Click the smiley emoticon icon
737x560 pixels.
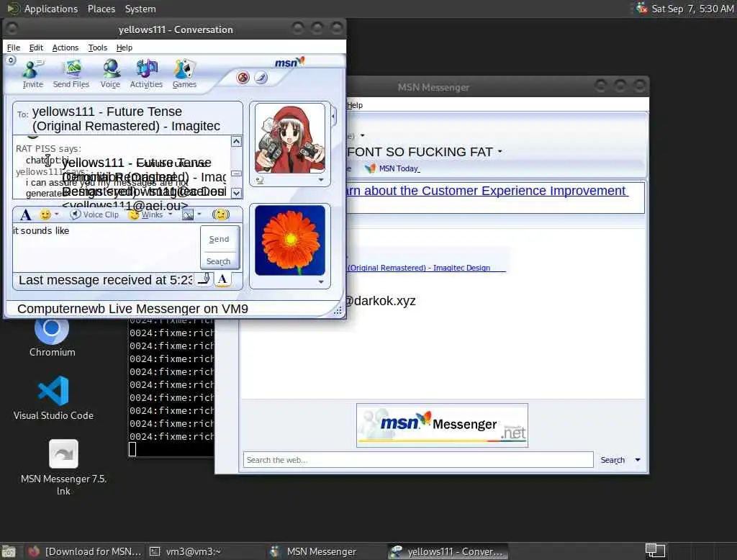[45, 215]
